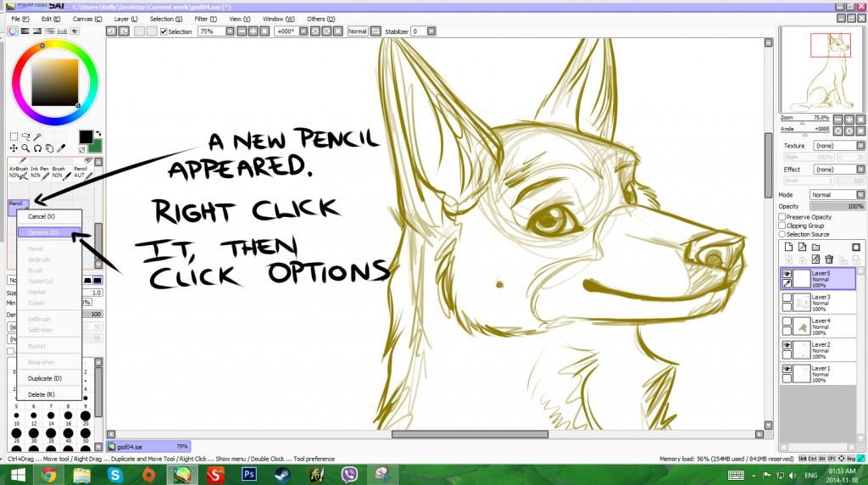The image size is (868, 485).
Task: Open the layer blending Mode dropdown
Action: (x=832, y=195)
